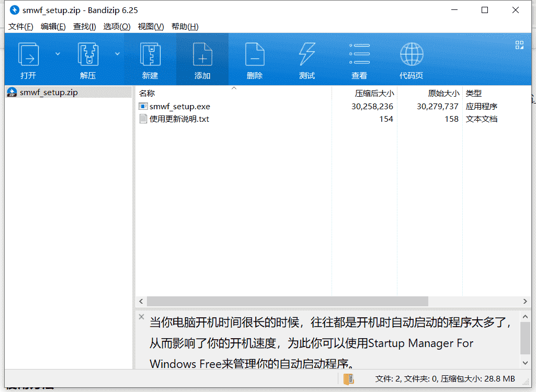Open the 文件(F) menu

(20, 26)
